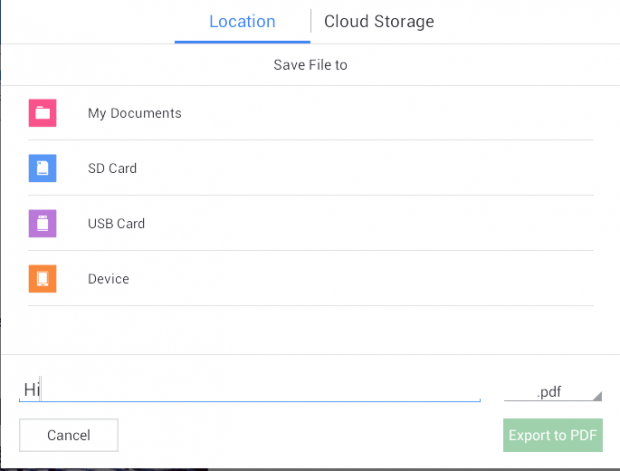Choose the blue SD Card icon
This screenshot has width=620, height=471.
[42, 168]
